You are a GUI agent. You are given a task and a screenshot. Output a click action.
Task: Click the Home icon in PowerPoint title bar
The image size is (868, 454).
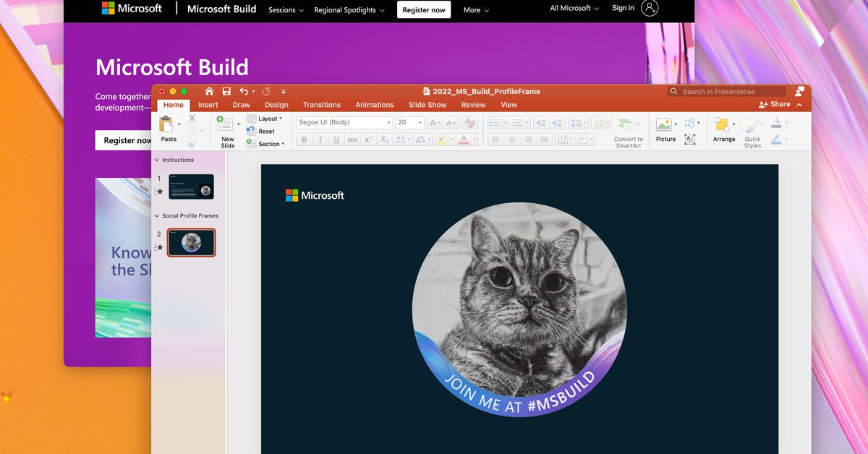(x=209, y=91)
